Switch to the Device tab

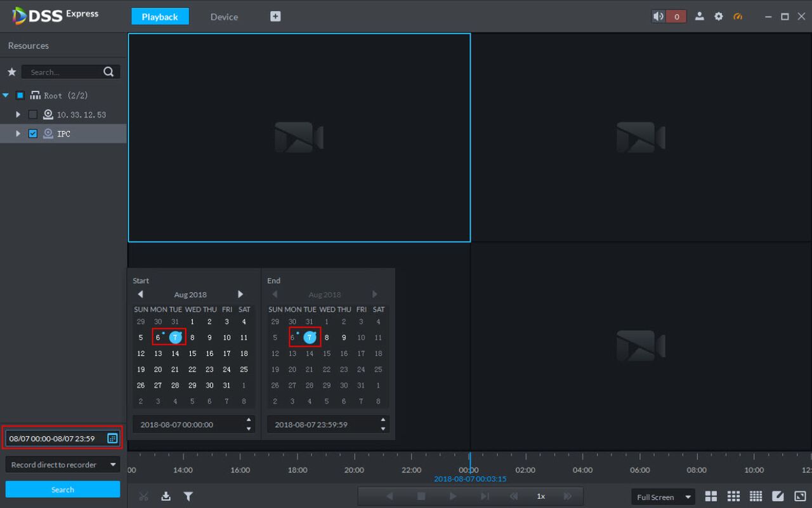click(224, 17)
